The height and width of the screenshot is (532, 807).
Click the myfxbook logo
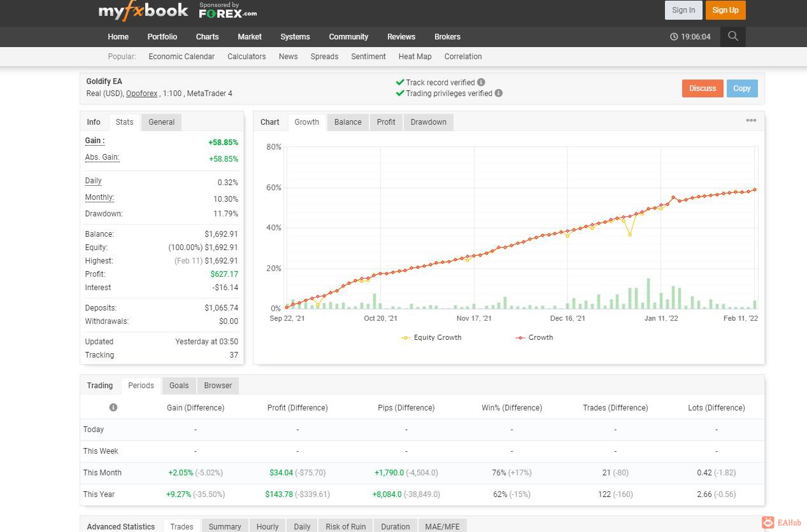(143, 10)
